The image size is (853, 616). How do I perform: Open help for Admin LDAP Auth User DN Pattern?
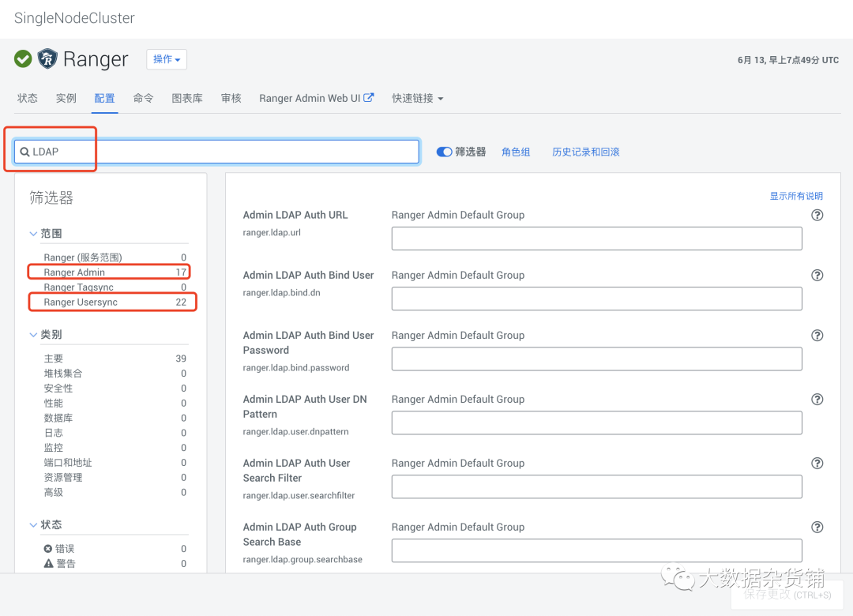pyautogui.click(x=817, y=400)
